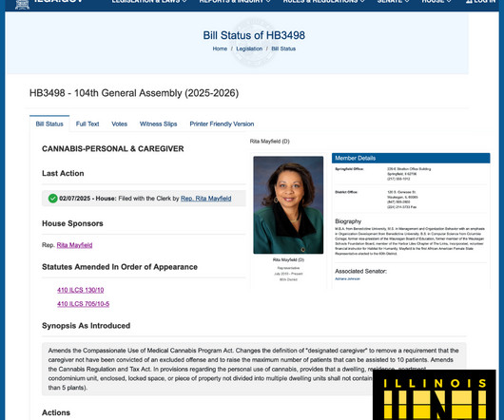Viewport: 504px width, 420px height.
Task: Click the Legislation breadcrumb link
Action: click(x=249, y=48)
